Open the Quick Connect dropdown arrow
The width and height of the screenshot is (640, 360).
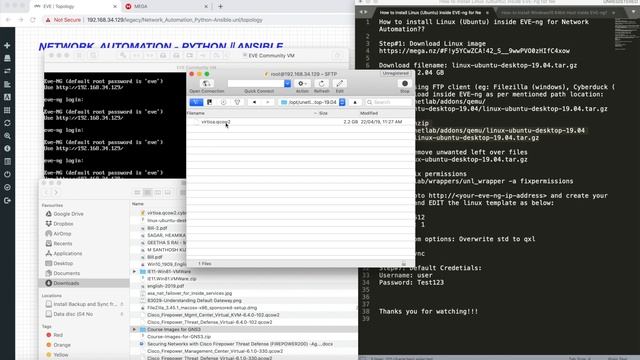pos(287,83)
